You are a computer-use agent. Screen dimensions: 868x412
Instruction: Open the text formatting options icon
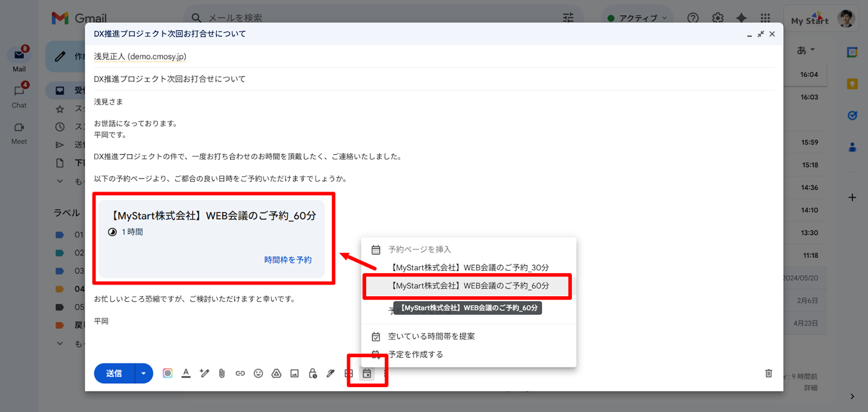pyautogui.click(x=186, y=373)
